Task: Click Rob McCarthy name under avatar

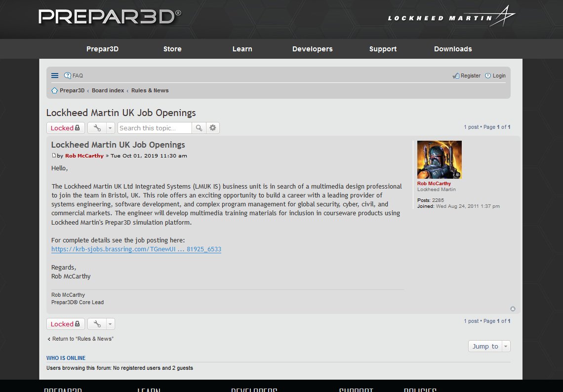Action: [x=434, y=184]
